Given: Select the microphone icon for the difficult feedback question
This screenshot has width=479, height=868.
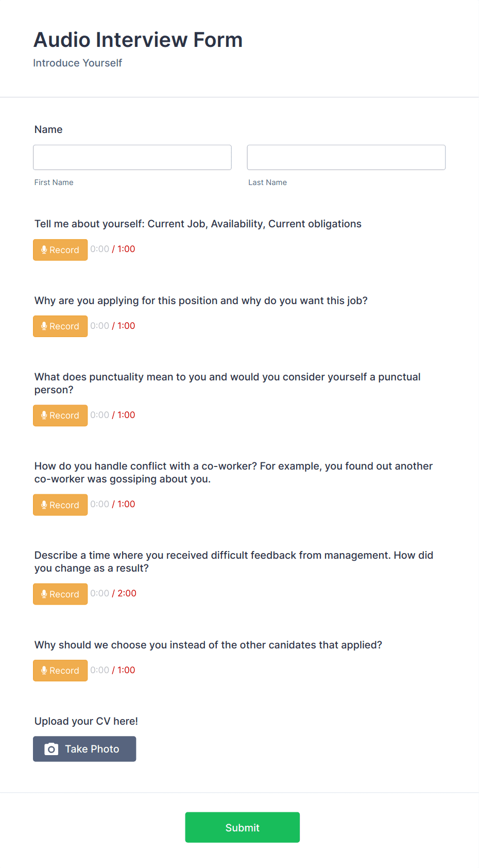Looking at the screenshot, I should pos(44,594).
